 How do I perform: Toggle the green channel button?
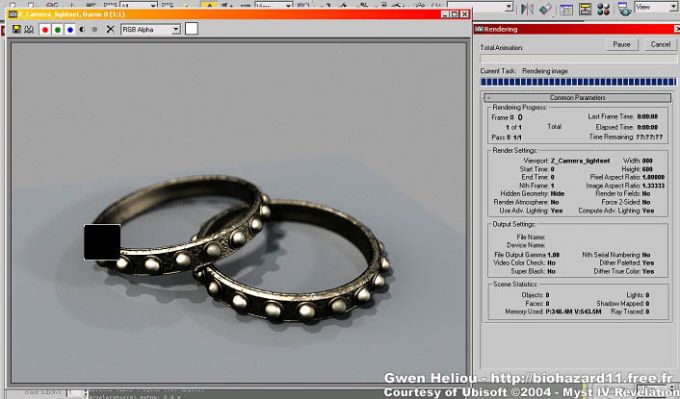coord(57,29)
